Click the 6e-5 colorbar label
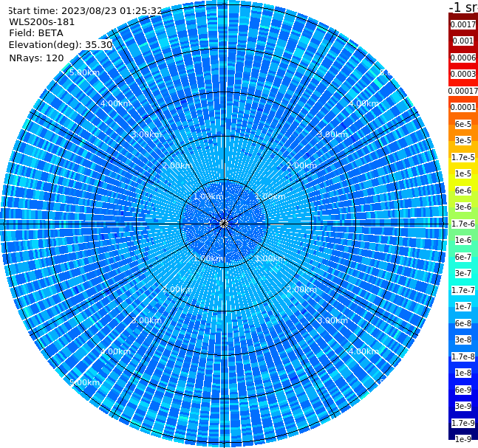This screenshot has height=448, width=478. point(463,124)
